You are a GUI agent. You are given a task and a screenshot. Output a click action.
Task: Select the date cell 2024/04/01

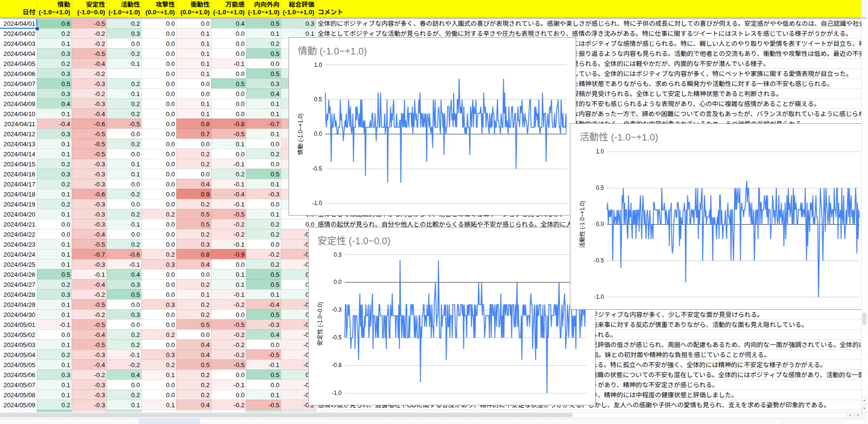click(19, 23)
